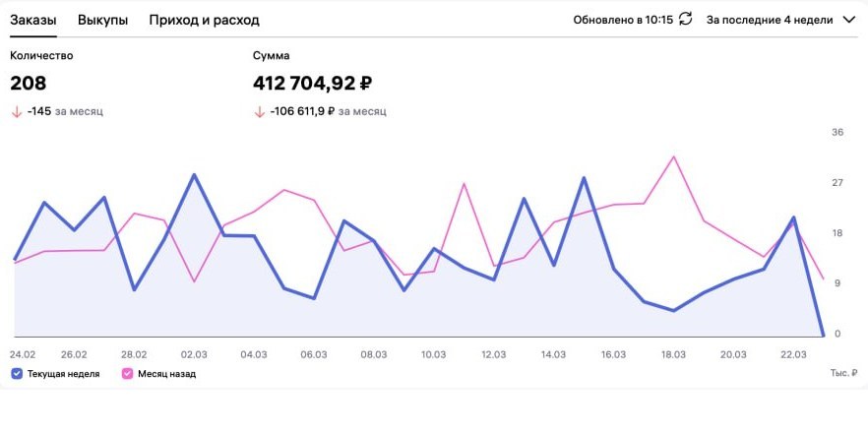This screenshot has height=433, width=868.
Task: Uncheck the Текущая неделя legend checkbox
Action: click(17, 374)
